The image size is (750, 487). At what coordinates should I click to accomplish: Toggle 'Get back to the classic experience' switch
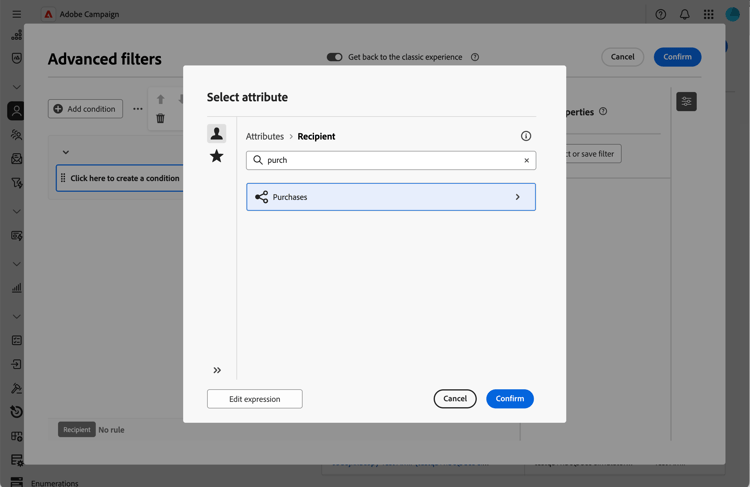pyautogui.click(x=334, y=57)
